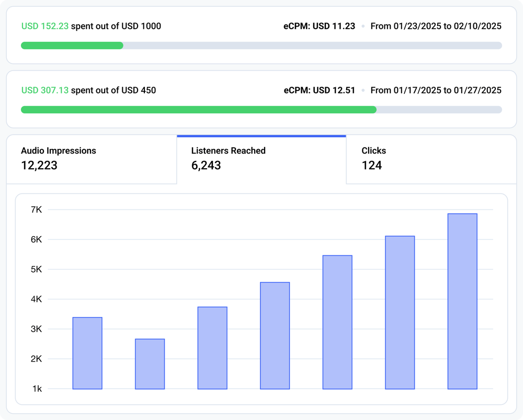The image size is (523, 420).
Task: Open the 01/23/2025 to 02/10/2025 date range
Action: (436, 26)
